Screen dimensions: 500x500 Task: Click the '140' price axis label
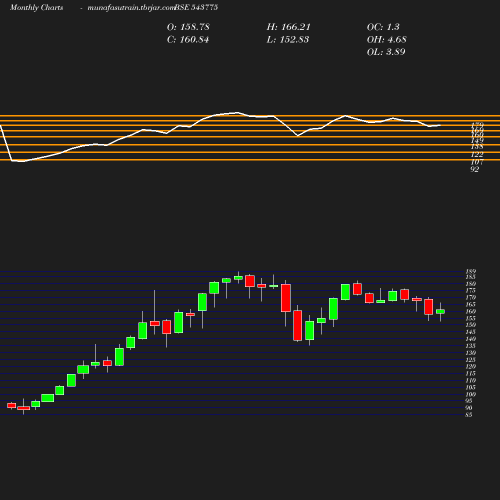click(471, 339)
